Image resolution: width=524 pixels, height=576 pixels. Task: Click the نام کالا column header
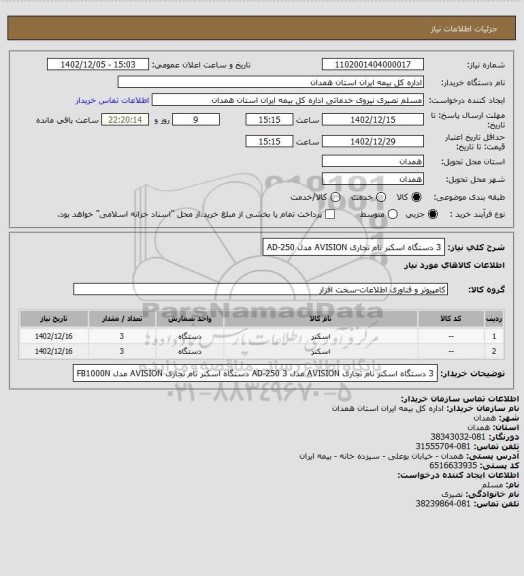(320, 319)
